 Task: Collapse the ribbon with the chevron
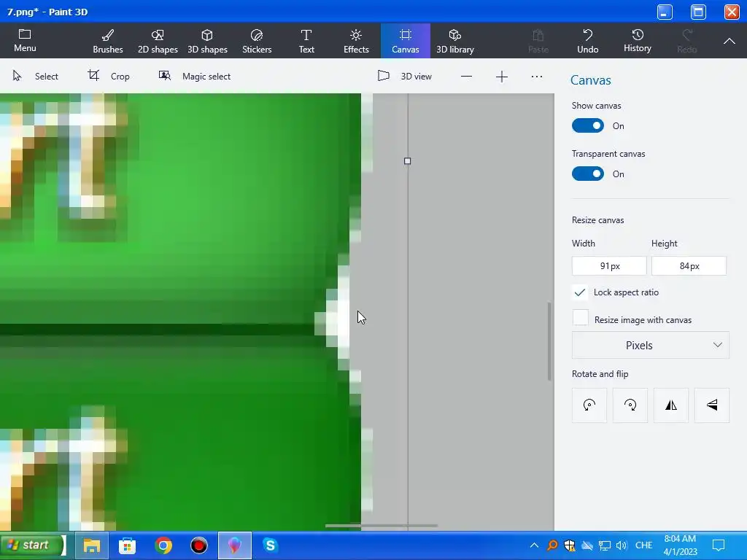(x=729, y=42)
